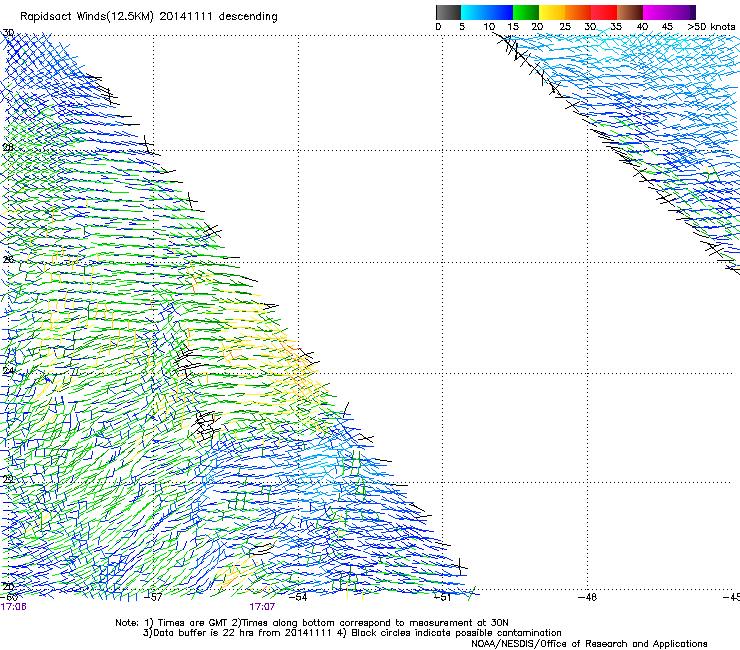This screenshot has width=740, height=650.
Task: Click the gray 0-5 knots legend segment
Action: tap(448, 12)
